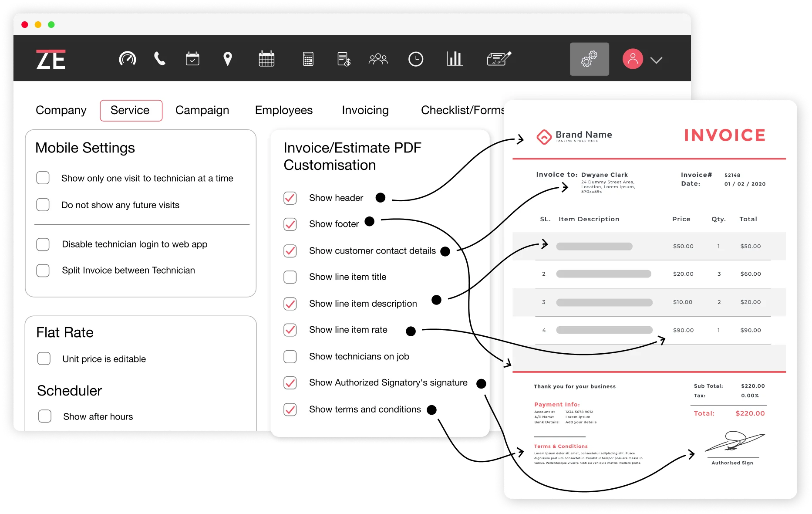Click the $220.00 Total amount in red
This screenshot has width=812, height=514.
pos(750,413)
